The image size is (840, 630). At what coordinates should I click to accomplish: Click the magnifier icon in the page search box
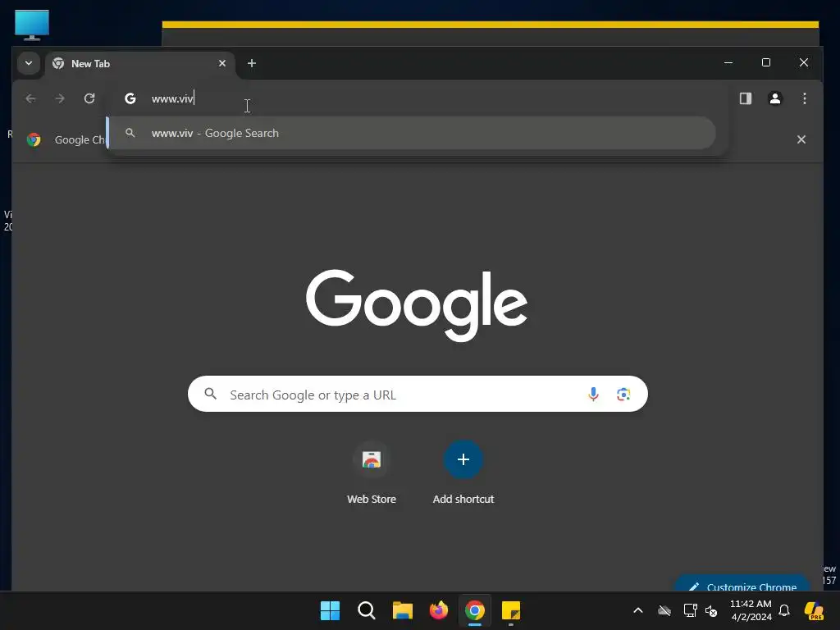[211, 395]
